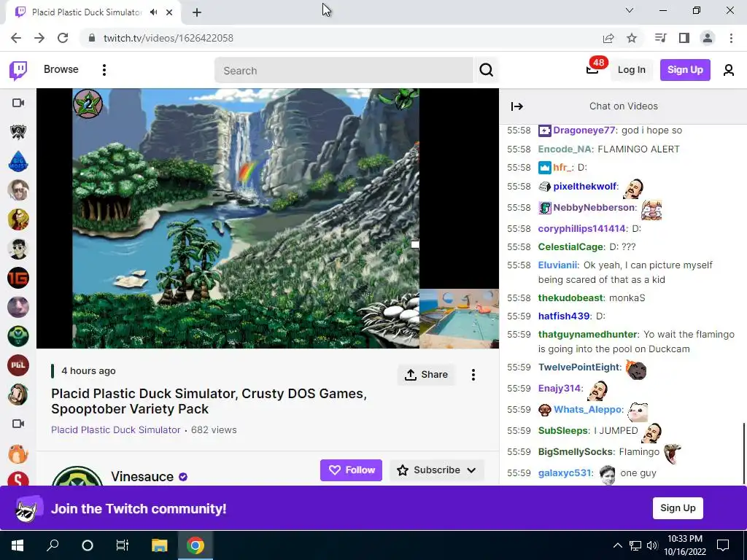Click username galaxyc531 in chat
The height and width of the screenshot is (560, 747).
564,472
